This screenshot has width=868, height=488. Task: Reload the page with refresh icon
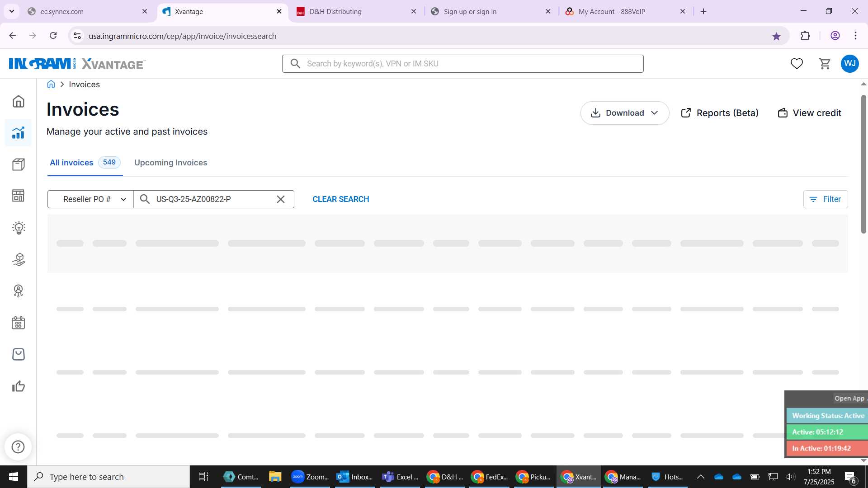pyautogui.click(x=53, y=36)
